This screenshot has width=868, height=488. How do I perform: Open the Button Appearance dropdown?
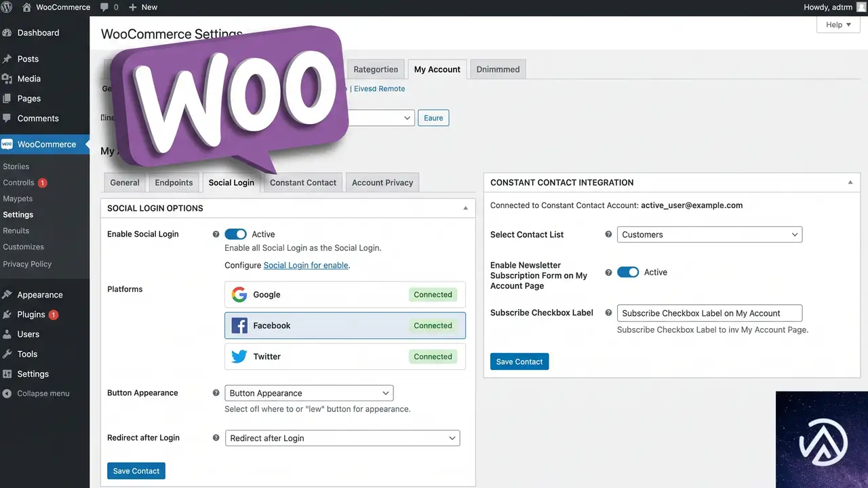click(309, 393)
